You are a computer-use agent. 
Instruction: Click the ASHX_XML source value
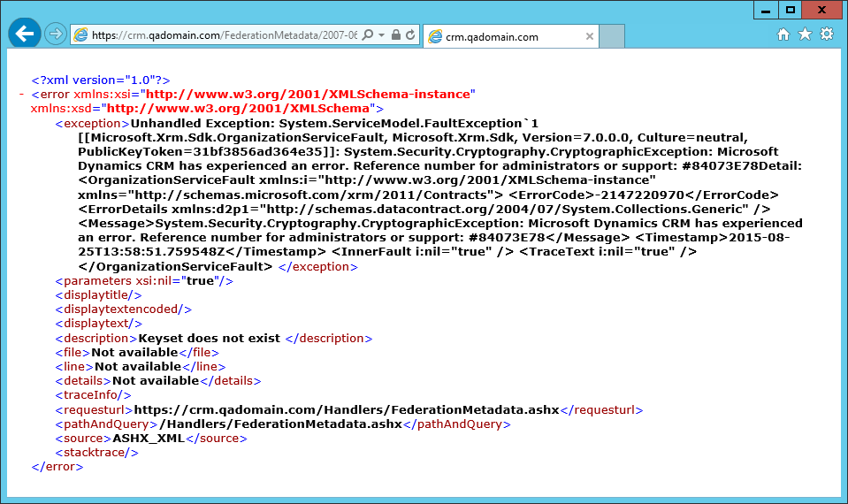[x=148, y=438]
